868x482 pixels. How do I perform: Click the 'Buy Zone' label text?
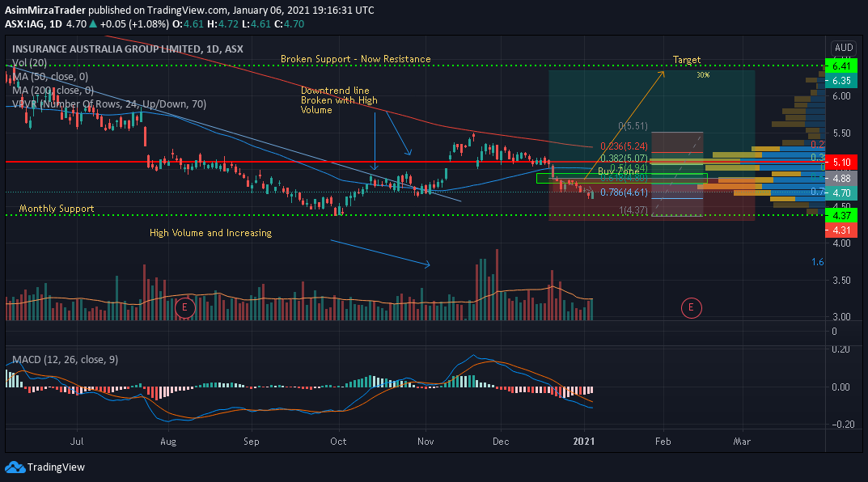coord(618,171)
